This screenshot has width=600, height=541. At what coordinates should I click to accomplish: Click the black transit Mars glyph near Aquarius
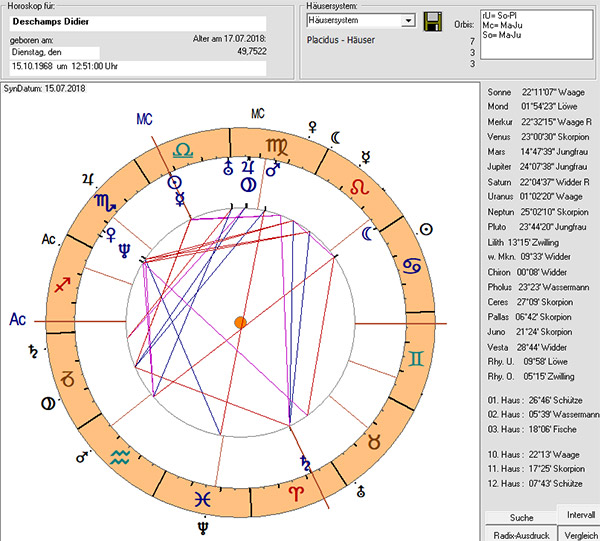point(82,456)
